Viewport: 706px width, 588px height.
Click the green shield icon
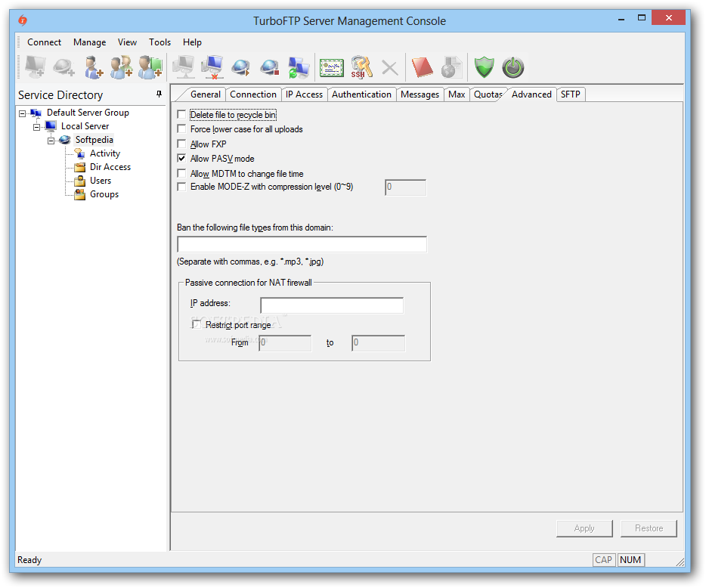point(484,67)
